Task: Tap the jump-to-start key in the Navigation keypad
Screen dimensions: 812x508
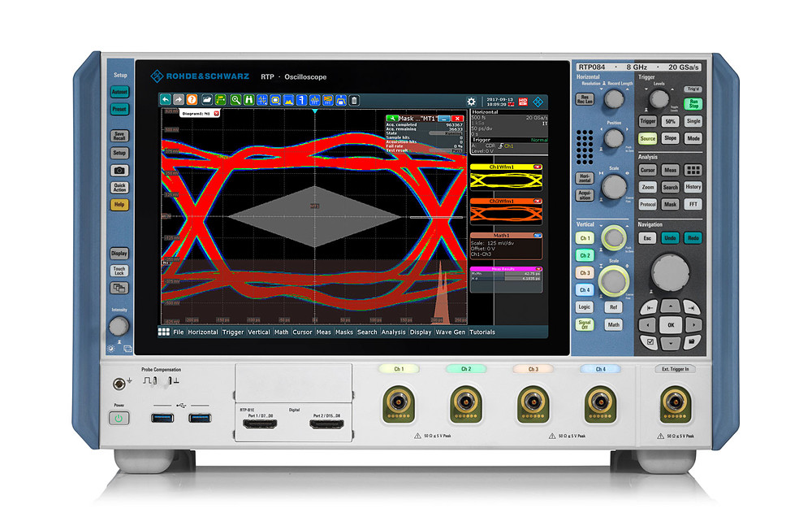Action: click(650, 308)
